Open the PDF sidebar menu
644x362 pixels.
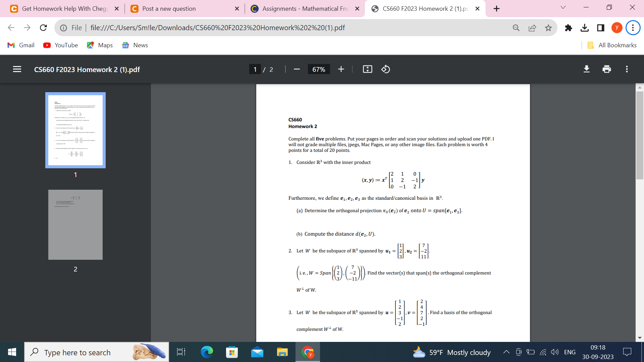tap(17, 69)
